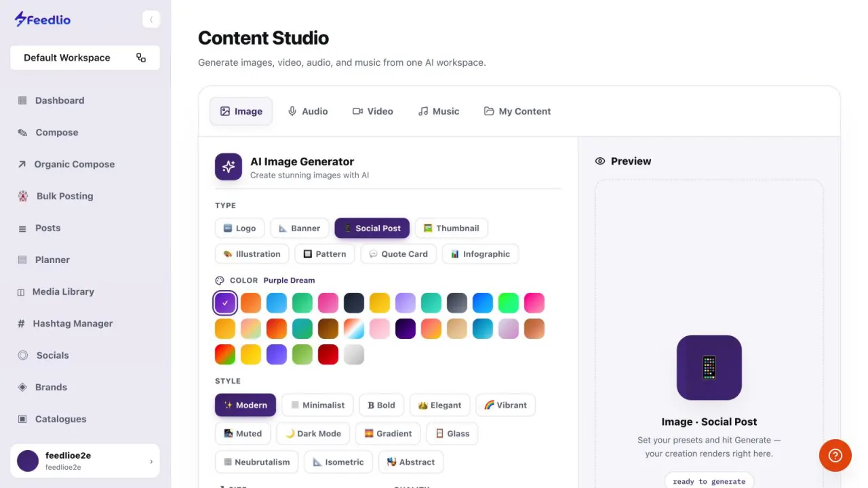Image resolution: width=868 pixels, height=488 pixels.
Task: Collapse the sidebar with the chevron button
Action: [151, 19]
